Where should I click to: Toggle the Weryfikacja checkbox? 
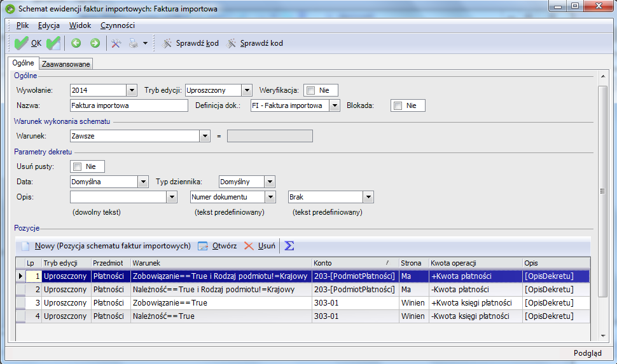click(x=311, y=90)
